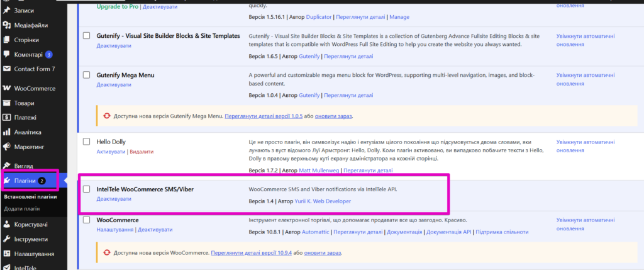The height and width of the screenshot is (270, 644).
Task: Open Duplicator author link
Action: pos(318,17)
